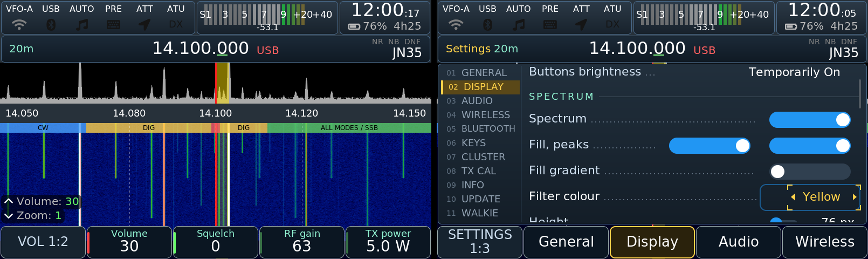Tap the Wi-Fi icon on the settings screen
Viewport: 868px width, 259px height.
click(x=456, y=24)
